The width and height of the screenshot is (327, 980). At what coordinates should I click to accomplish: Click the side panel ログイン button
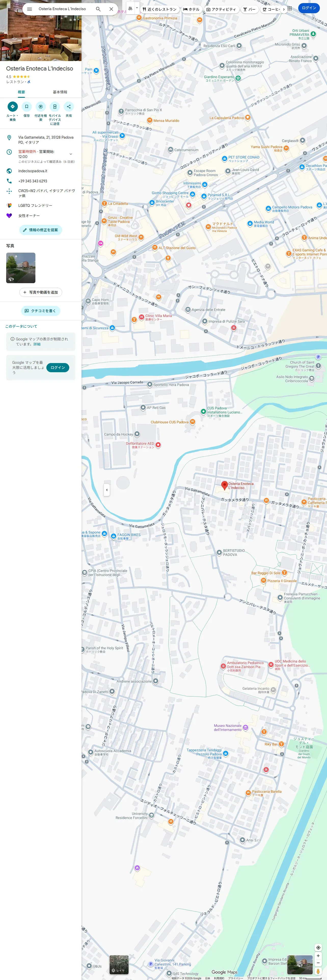(58, 367)
